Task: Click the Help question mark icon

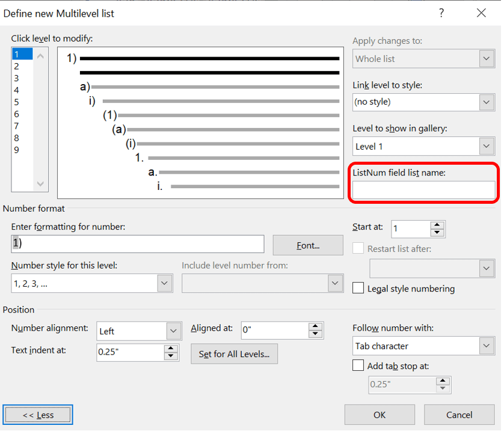Action: (442, 13)
